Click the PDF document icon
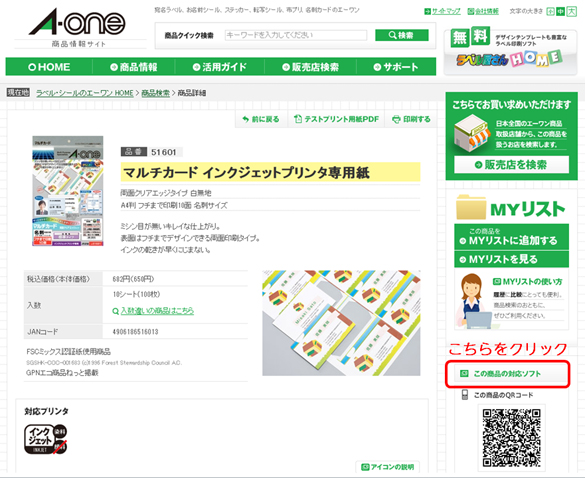This screenshot has width=585, height=478. tap(298, 119)
